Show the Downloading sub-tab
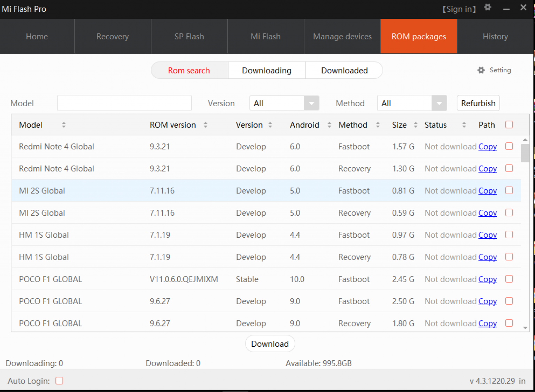The width and height of the screenshot is (535, 392). tap(267, 70)
